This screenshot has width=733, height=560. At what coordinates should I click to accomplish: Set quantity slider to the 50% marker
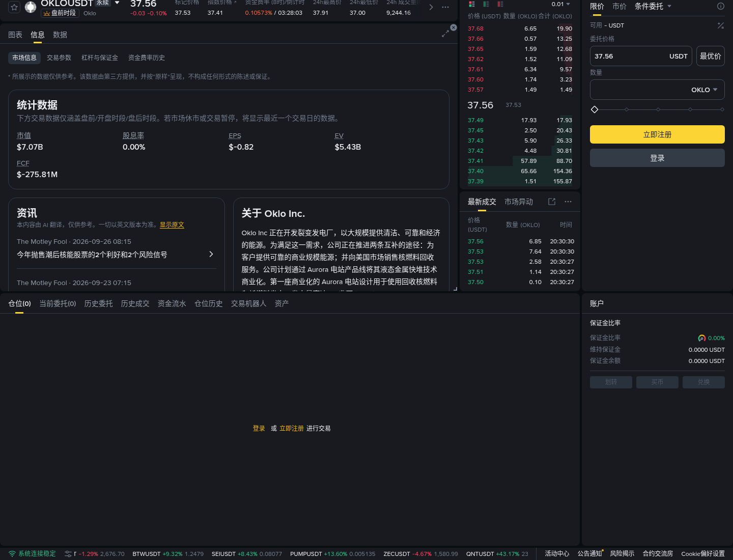coord(658,109)
